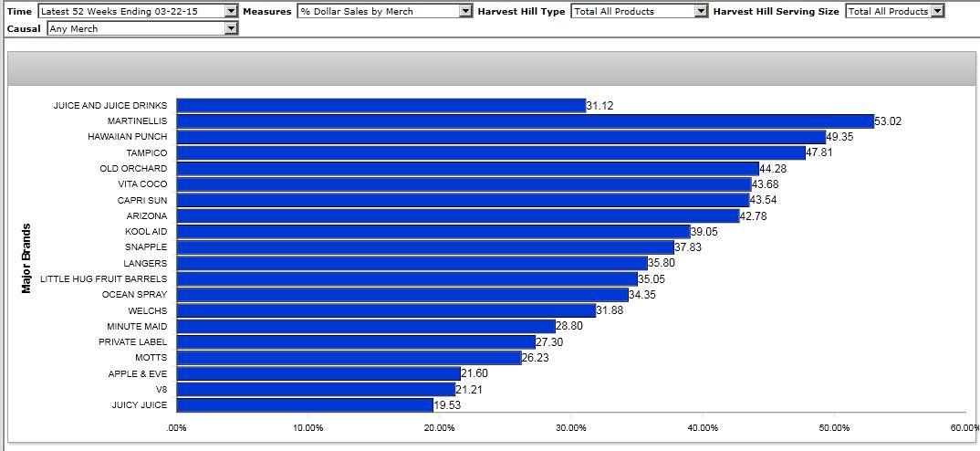The image size is (980, 451).
Task: Click the gray chart title header bar
Action: 491,68
